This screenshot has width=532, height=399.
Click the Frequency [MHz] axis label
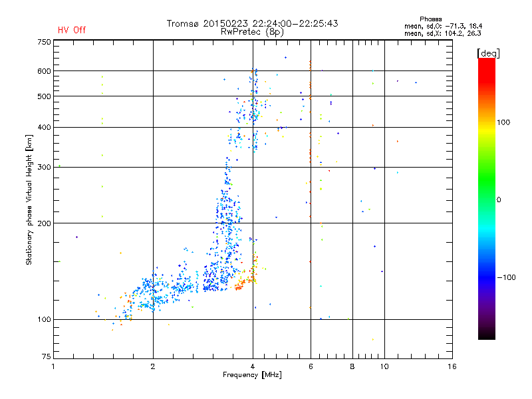point(251,376)
